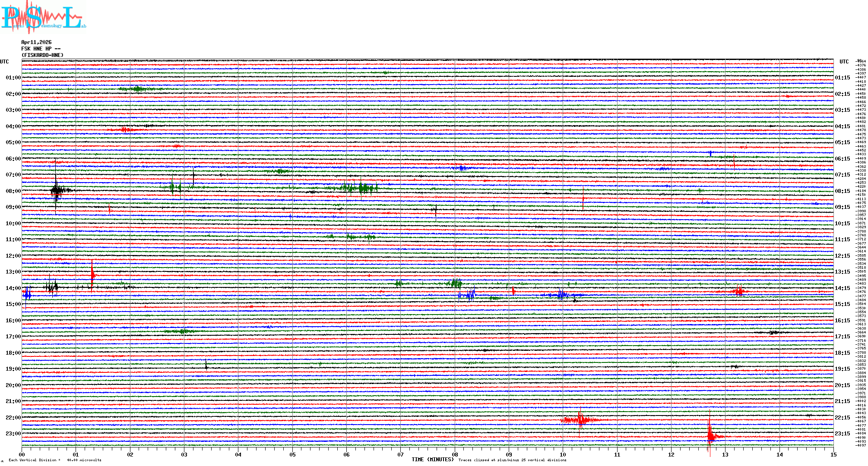Click the TIME (MINUTES) axis label
This screenshot has height=466, width=868.
432,460
